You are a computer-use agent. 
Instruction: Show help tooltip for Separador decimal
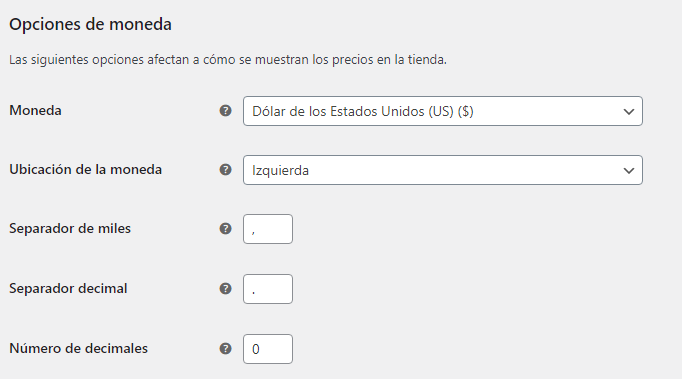point(225,288)
